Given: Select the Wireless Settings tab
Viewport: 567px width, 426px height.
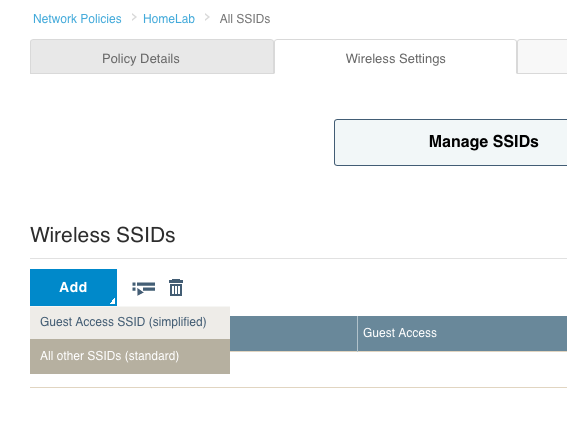Looking at the screenshot, I should (395, 58).
